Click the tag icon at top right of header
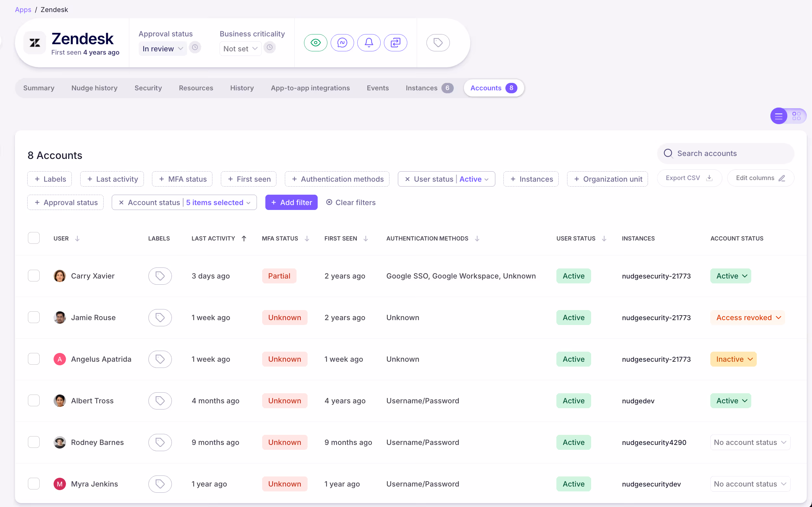The width and height of the screenshot is (812, 507). [438, 43]
